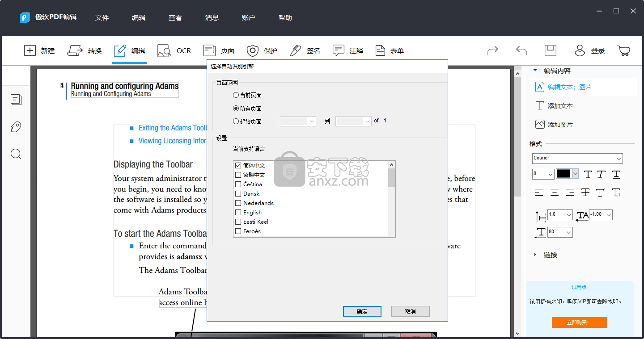Apply italic text formatting

point(602,174)
